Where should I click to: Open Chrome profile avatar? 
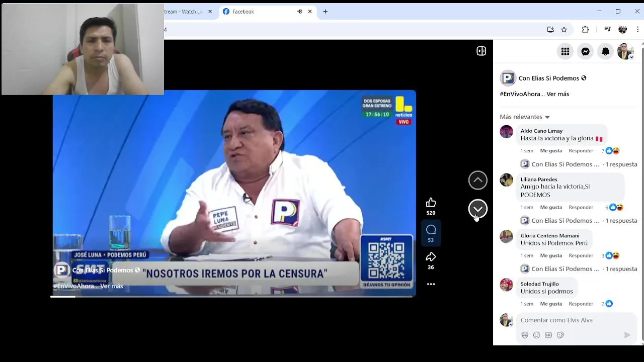click(623, 30)
